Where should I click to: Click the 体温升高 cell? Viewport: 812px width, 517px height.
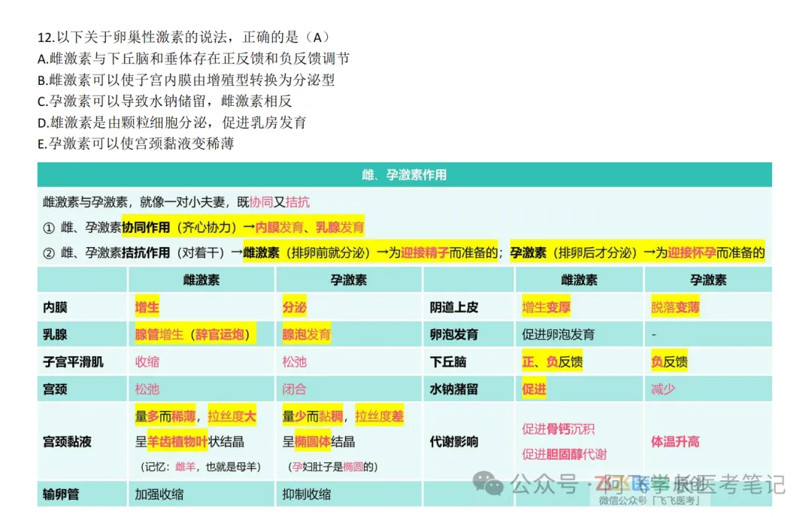[x=675, y=441]
